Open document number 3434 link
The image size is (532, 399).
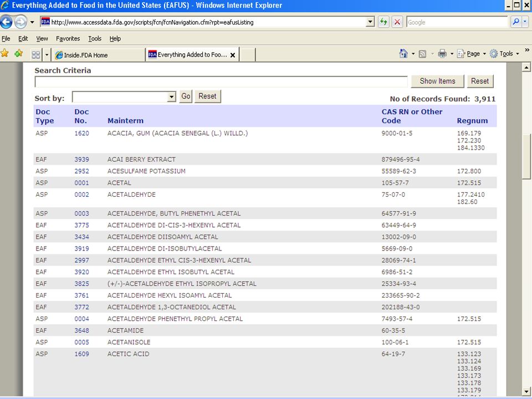tap(82, 237)
